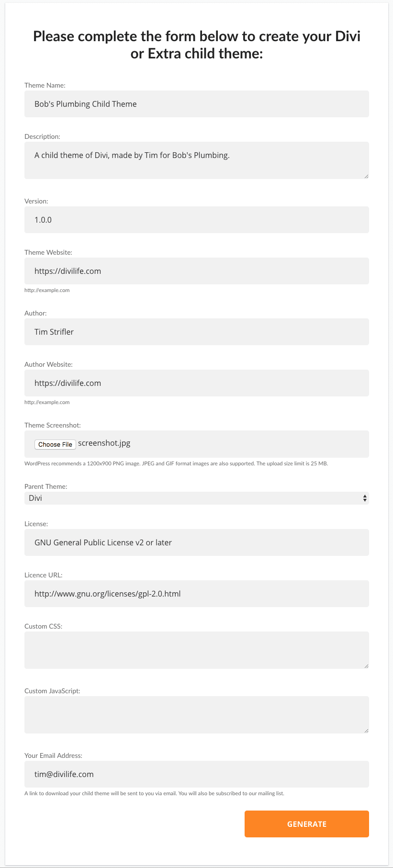Click the screenshot.jpg filename label

pyautogui.click(x=104, y=443)
